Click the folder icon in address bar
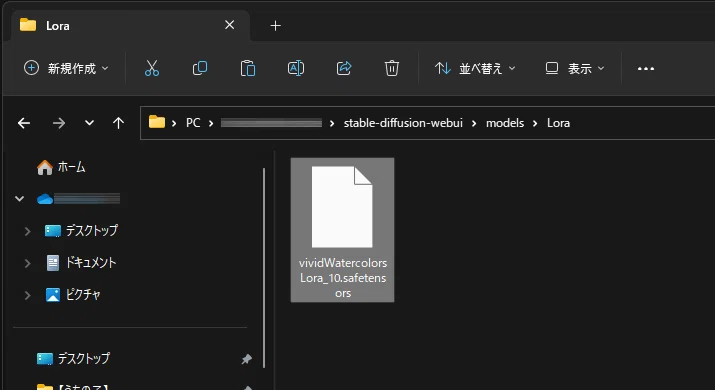The image size is (715, 390). (x=157, y=122)
